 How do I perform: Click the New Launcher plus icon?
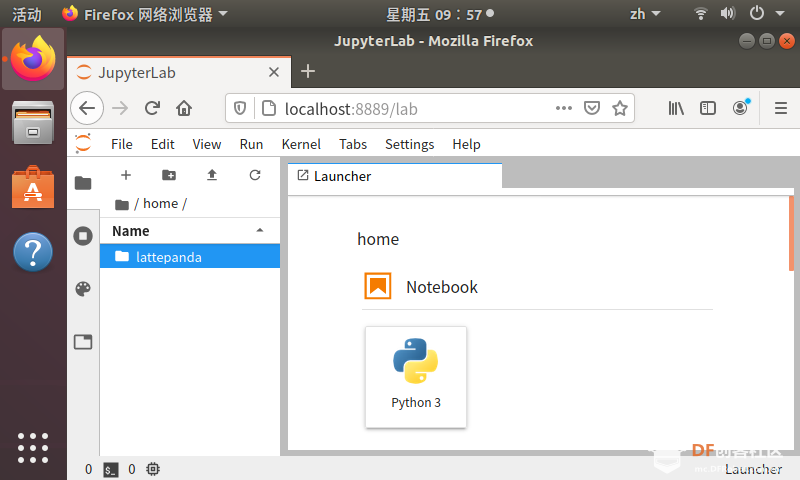126,175
